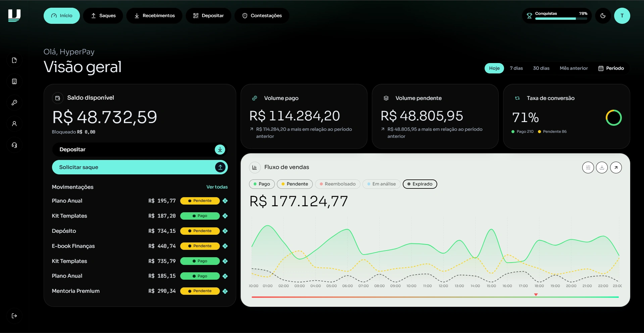Click the HyperPay U logo
The height and width of the screenshot is (333, 644).
pyautogui.click(x=14, y=15)
